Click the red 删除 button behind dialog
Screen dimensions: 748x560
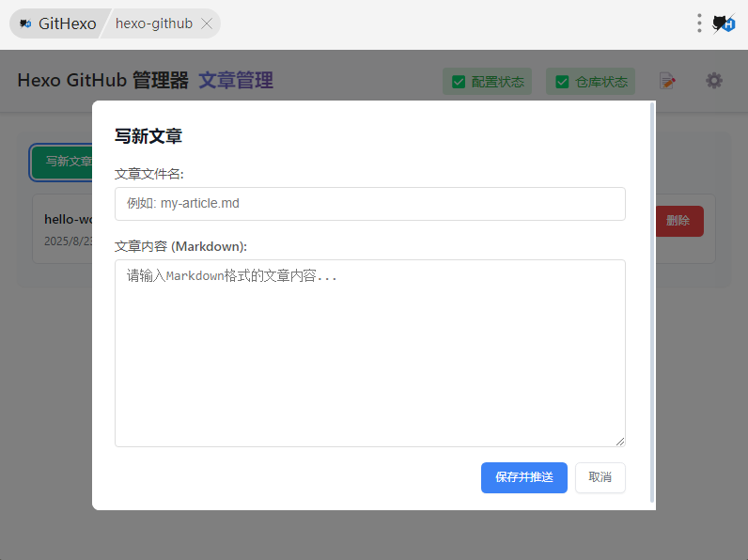(679, 221)
